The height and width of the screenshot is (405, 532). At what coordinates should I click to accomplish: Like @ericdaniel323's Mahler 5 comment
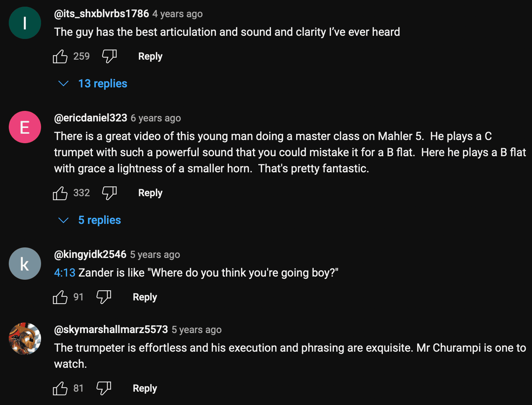60,193
